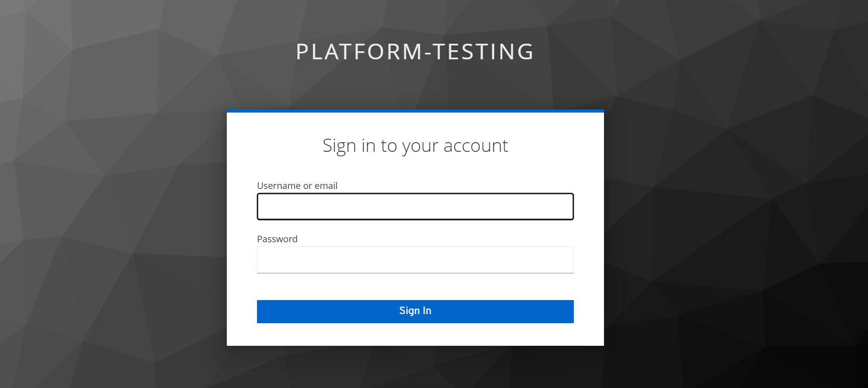
Task: Click the PLATFORM-TESTING realm title
Action: tap(415, 52)
